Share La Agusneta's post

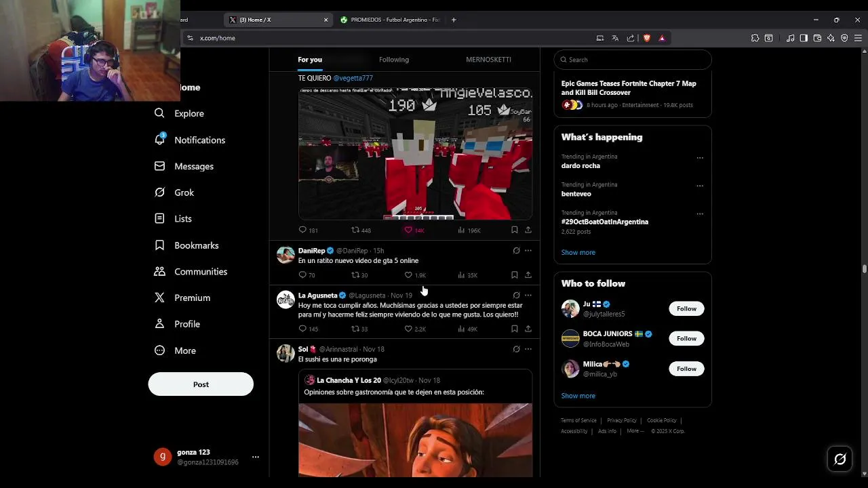click(528, 329)
